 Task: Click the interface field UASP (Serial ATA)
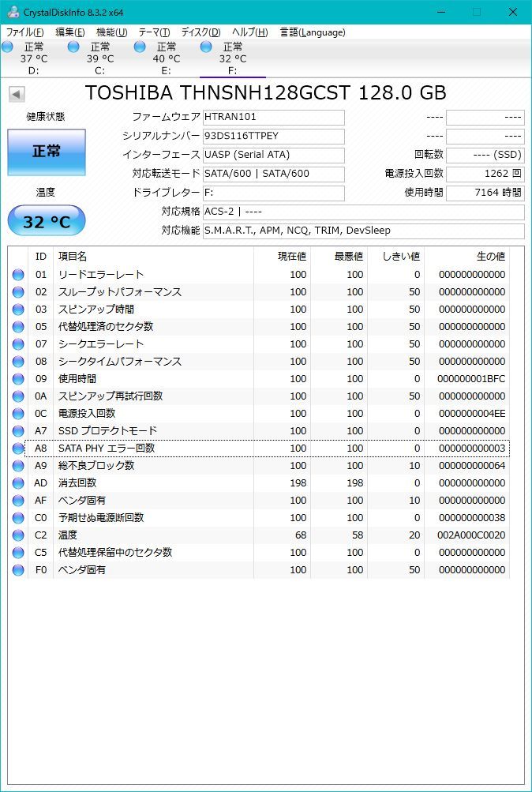pyautogui.click(x=274, y=155)
